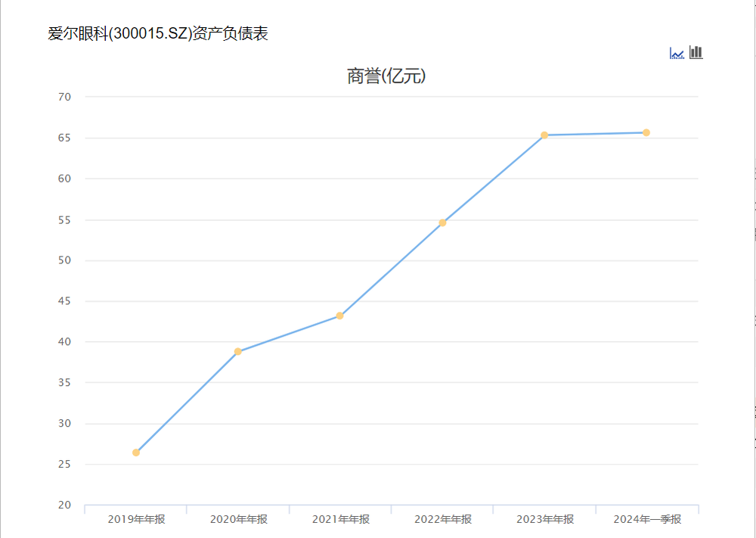This screenshot has height=538, width=756.
Task: Click the 55 y-axis value
Action: pyautogui.click(x=64, y=220)
